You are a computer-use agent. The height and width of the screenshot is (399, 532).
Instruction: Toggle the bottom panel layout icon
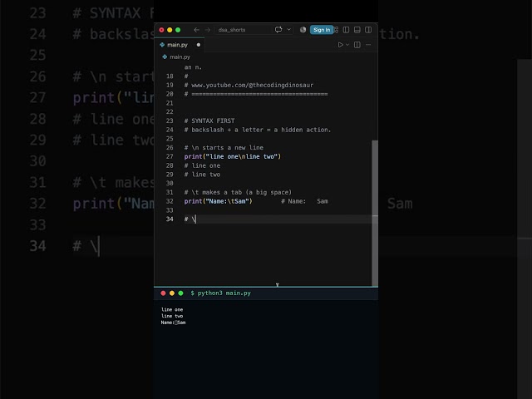(x=357, y=30)
